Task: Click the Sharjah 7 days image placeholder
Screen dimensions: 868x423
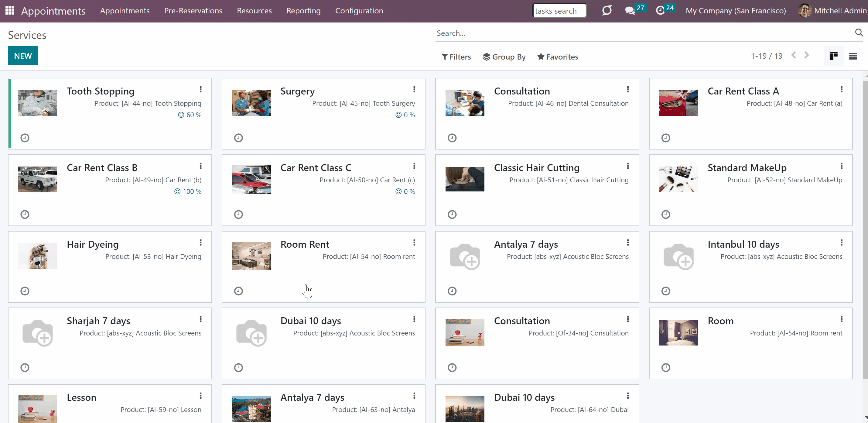Action: pyautogui.click(x=38, y=333)
